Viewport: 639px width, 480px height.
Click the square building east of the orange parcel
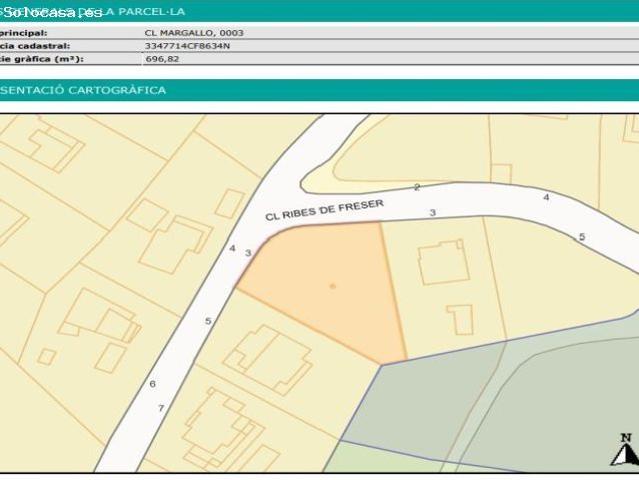click(x=441, y=262)
